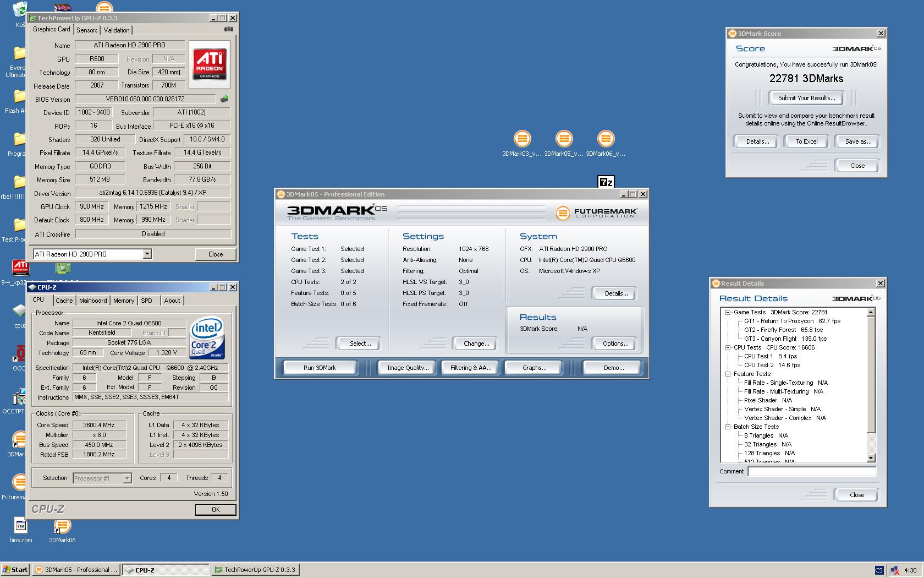Click the Graphs button
This screenshot has height=578, width=924.
pyautogui.click(x=534, y=368)
